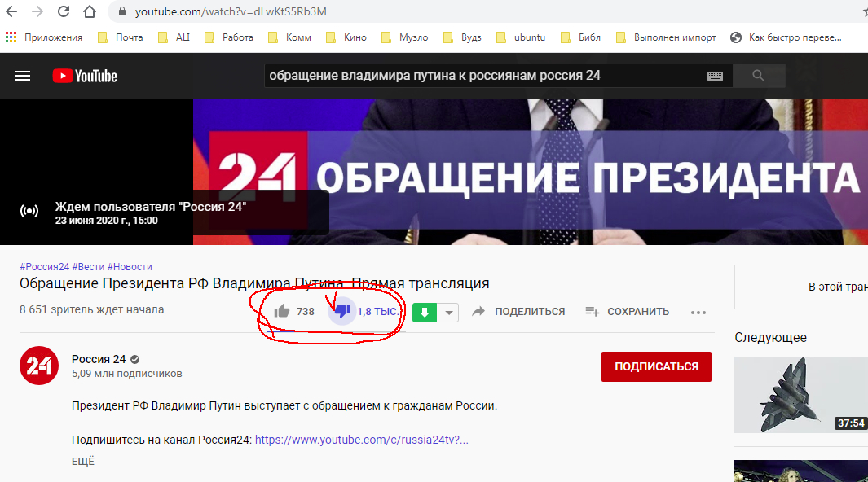This screenshot has height=482, width=868.
Task: Expand description with ЕЩЁ
Action: point(83,462)
